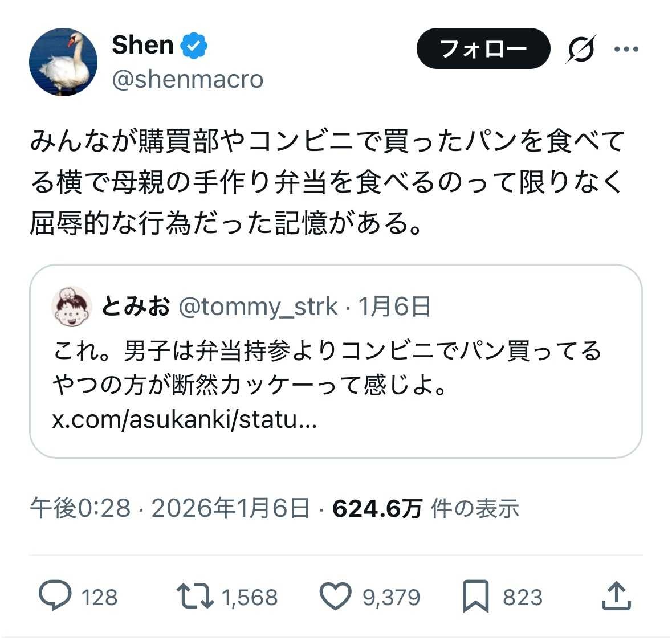Screen dimensions: 672x641
Task: Tap the Grok icon beside follow button
Action: tap(581, 49)
